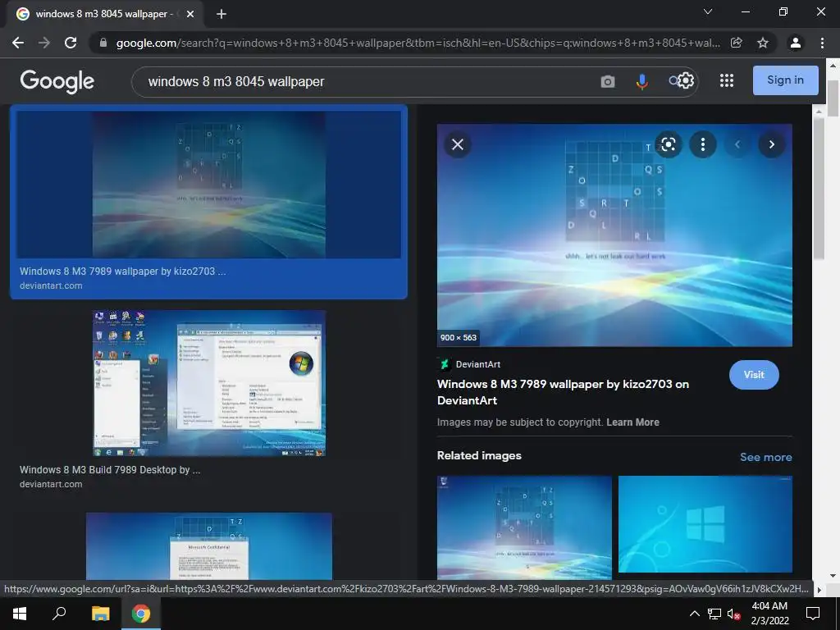Reload the page

(71, 43)
